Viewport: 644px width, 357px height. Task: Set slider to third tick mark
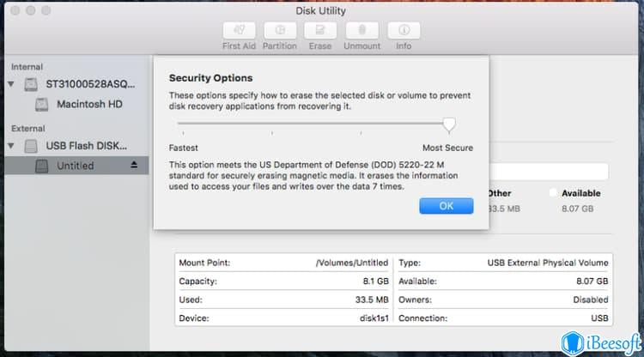click(x=361, y=133)
